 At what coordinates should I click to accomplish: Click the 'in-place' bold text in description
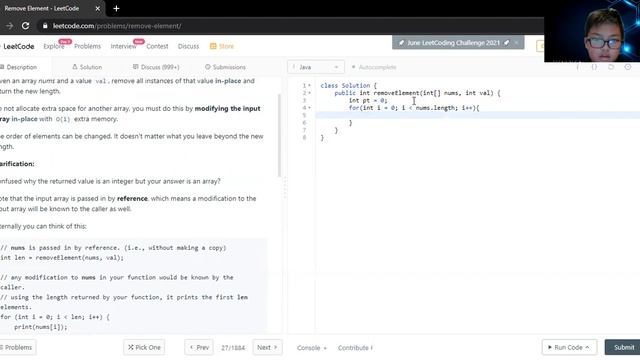[x=228, y=81]
